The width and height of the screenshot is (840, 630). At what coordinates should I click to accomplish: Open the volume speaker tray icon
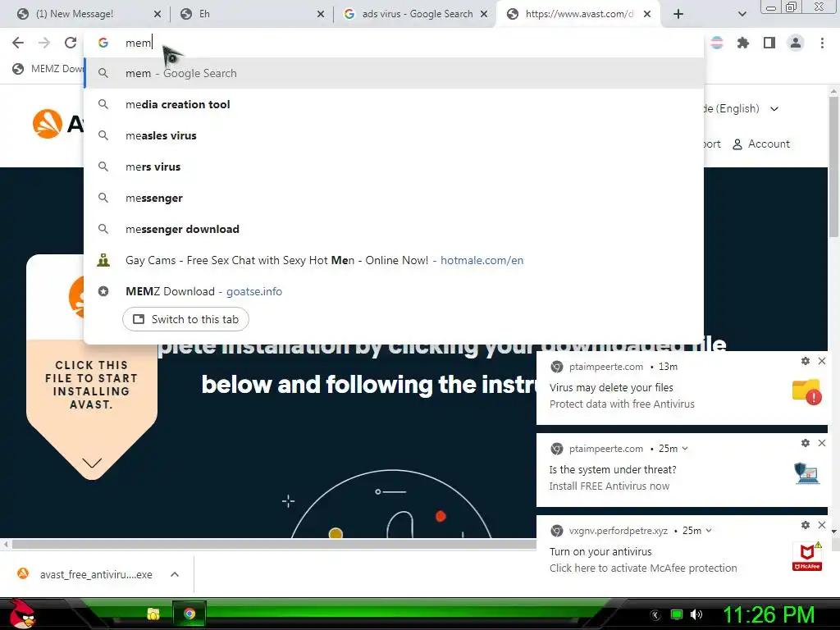[x=696, y=614]
